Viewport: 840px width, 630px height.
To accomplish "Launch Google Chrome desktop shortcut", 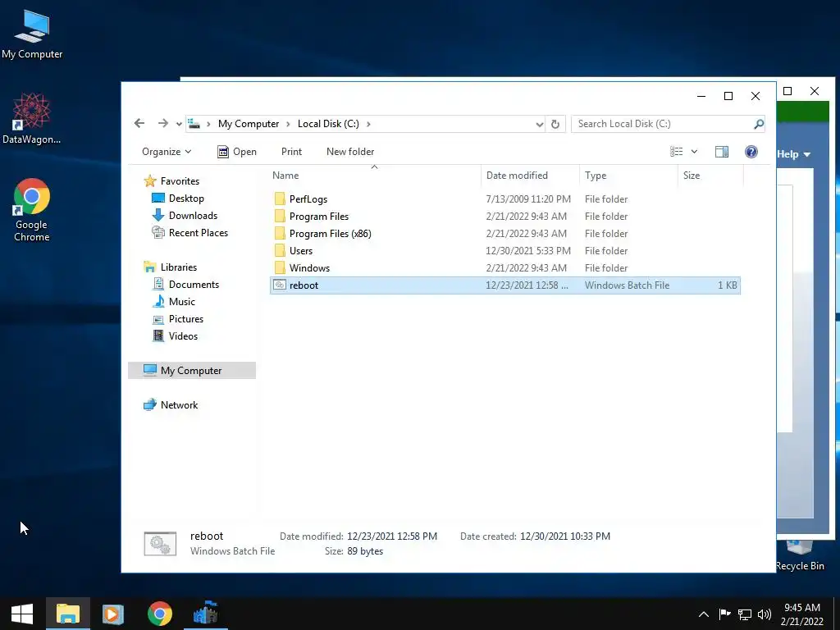I will point(32,210).
